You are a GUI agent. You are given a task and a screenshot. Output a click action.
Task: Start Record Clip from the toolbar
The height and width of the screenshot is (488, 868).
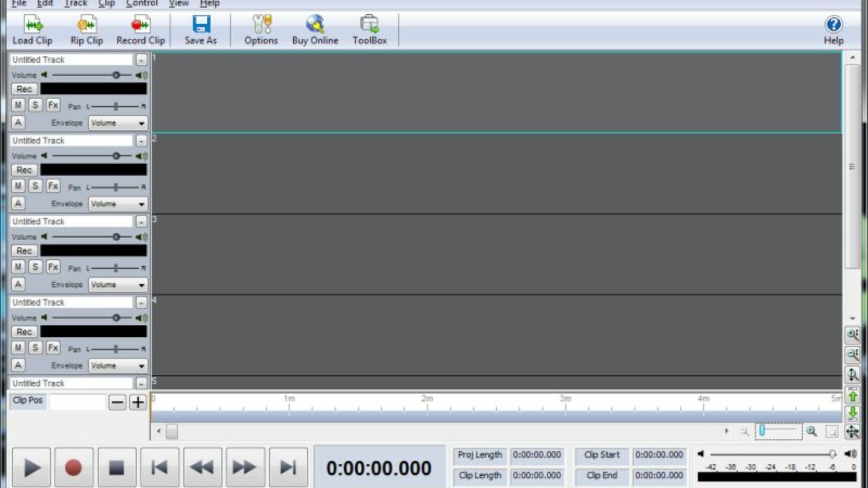(141, 25)
